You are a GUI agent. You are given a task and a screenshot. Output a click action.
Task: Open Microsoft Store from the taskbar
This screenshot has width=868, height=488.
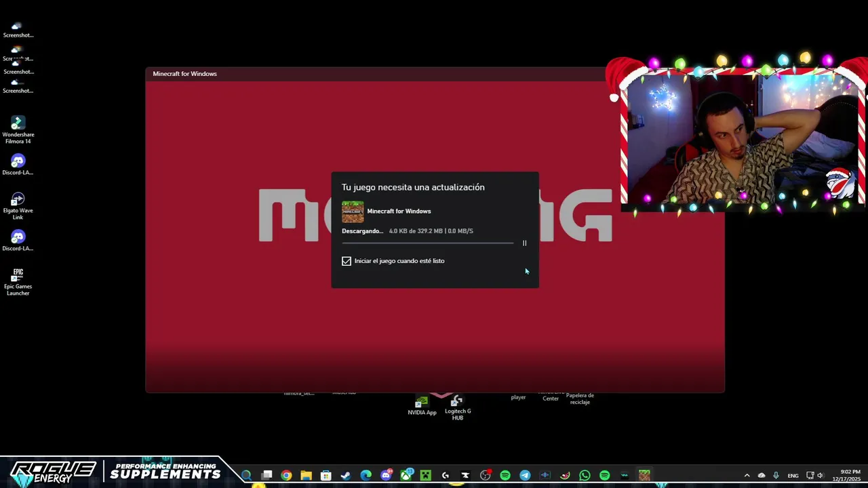point(326,476)
